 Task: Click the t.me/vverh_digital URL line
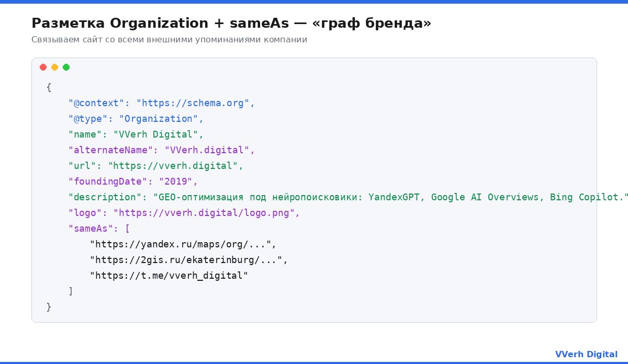click(169, 276)
